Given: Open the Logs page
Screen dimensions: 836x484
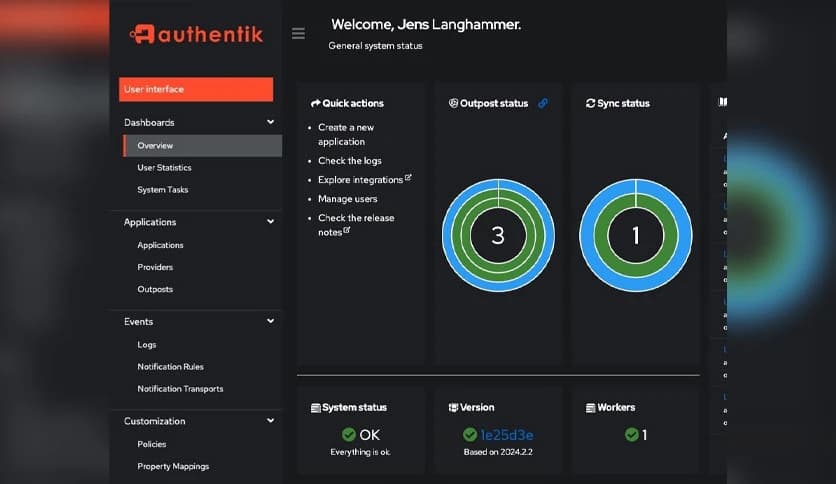Looking at the screenshot, I should [147, 344].
